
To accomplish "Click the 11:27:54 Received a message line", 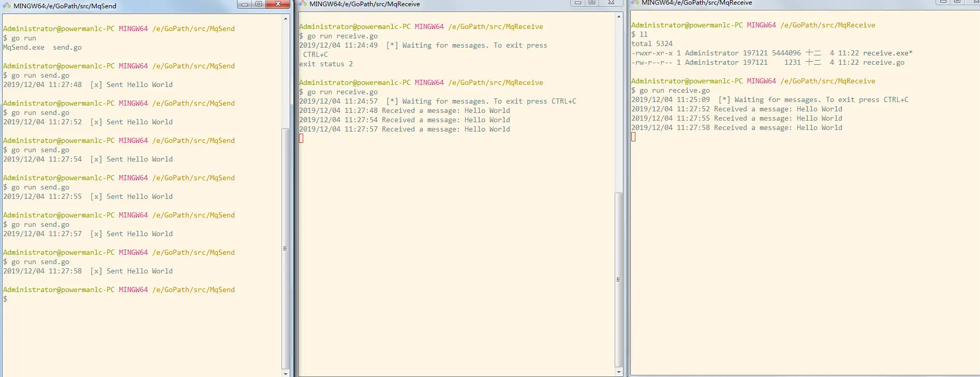I will tap(405, 120).
